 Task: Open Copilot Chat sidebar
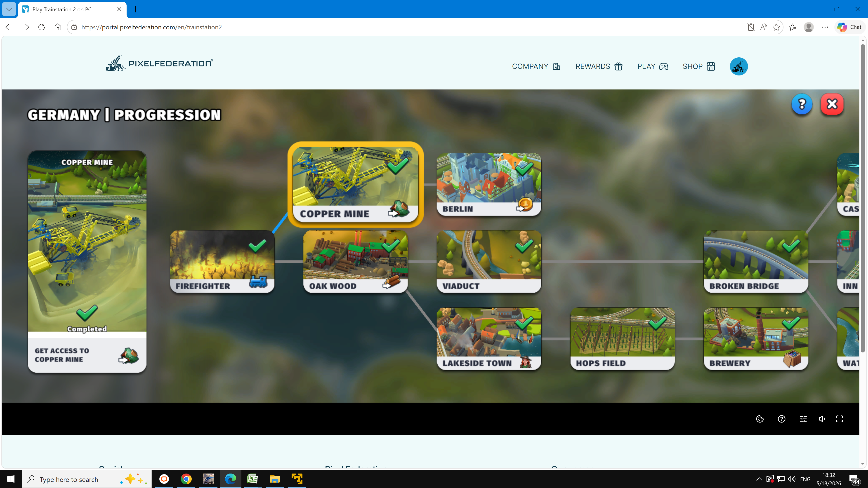(849, 27)
